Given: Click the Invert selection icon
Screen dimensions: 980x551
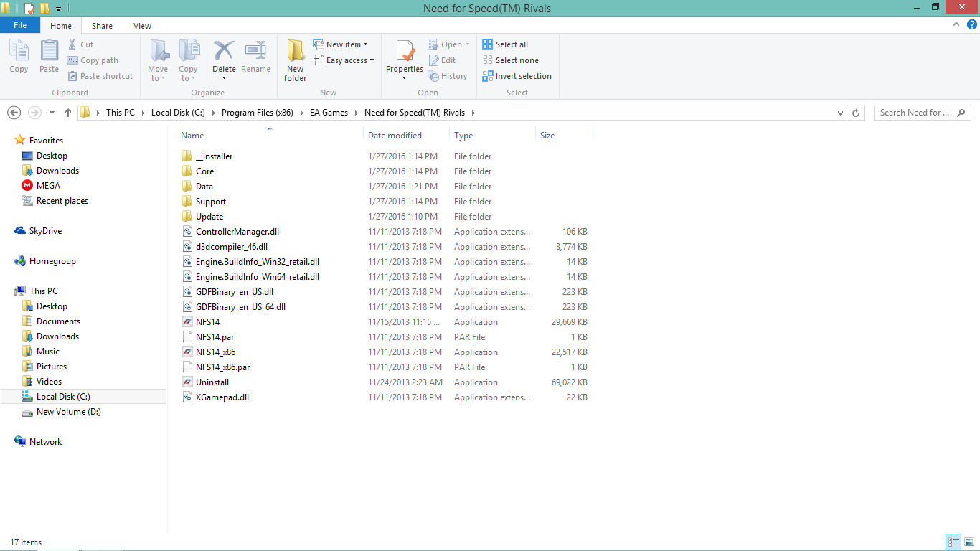Looking at the screenshot, I should pyautogui.click(x=488, y=76).
